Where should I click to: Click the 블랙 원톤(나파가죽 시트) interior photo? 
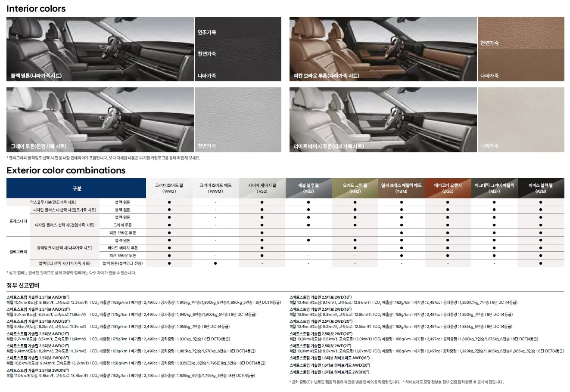100,49
